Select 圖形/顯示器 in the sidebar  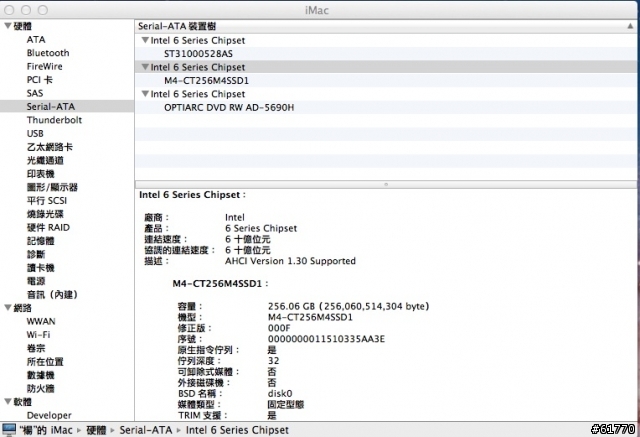pyautogui.click(x=52, y=187)
